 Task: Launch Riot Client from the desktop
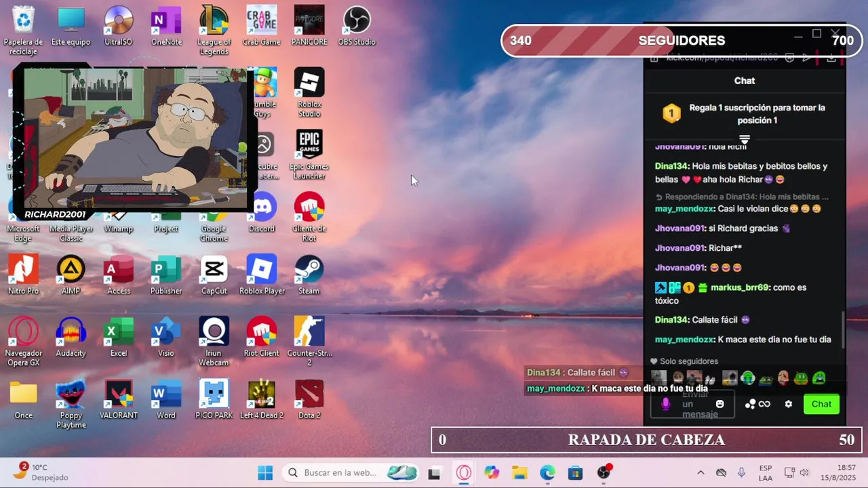(x=262, y=338)
